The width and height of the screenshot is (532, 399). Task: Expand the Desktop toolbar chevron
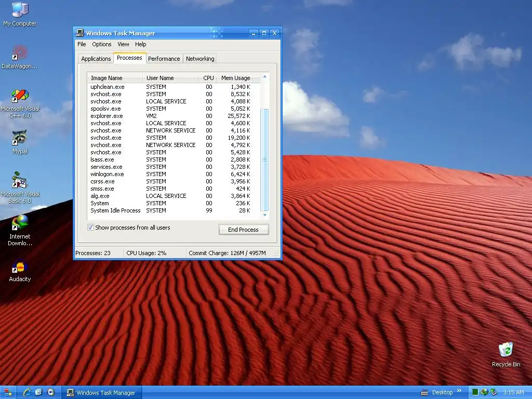pos(459,391)
